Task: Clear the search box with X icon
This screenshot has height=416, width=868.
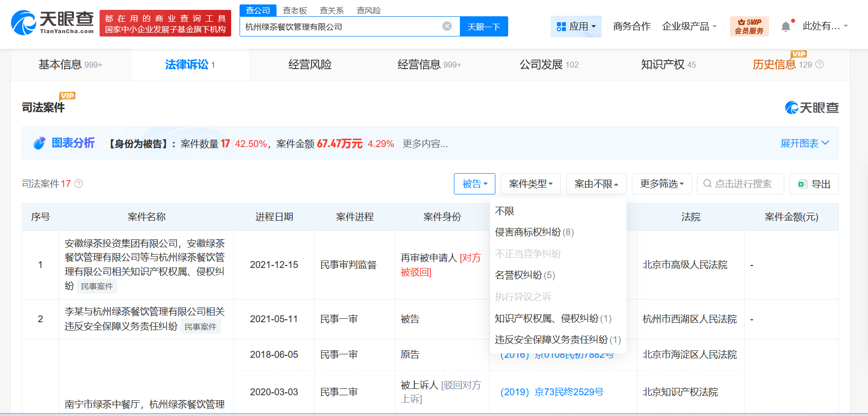Action: (447, 26)
